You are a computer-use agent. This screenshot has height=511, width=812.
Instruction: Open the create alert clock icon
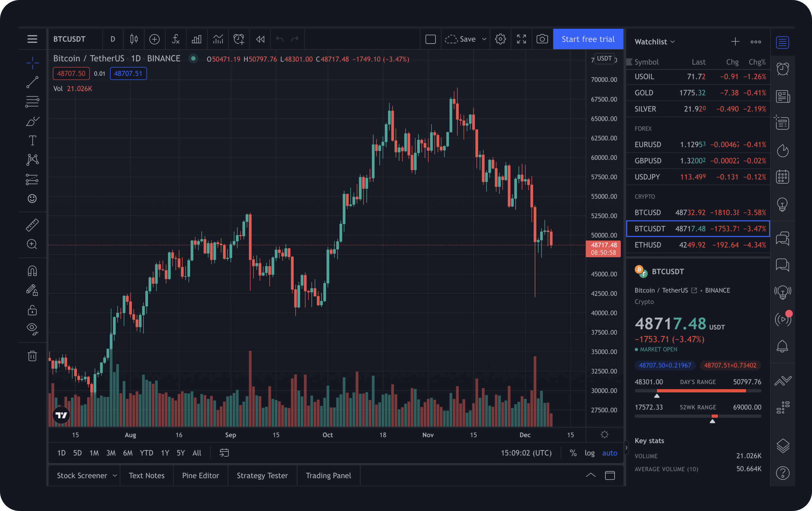[x=239, y=39]
